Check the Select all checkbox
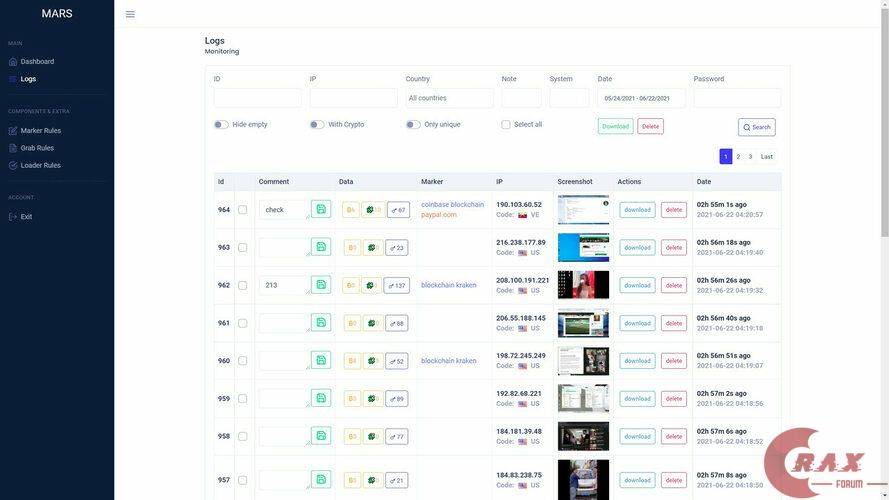This screenshot has width=889, height=500. pos(506,125)
